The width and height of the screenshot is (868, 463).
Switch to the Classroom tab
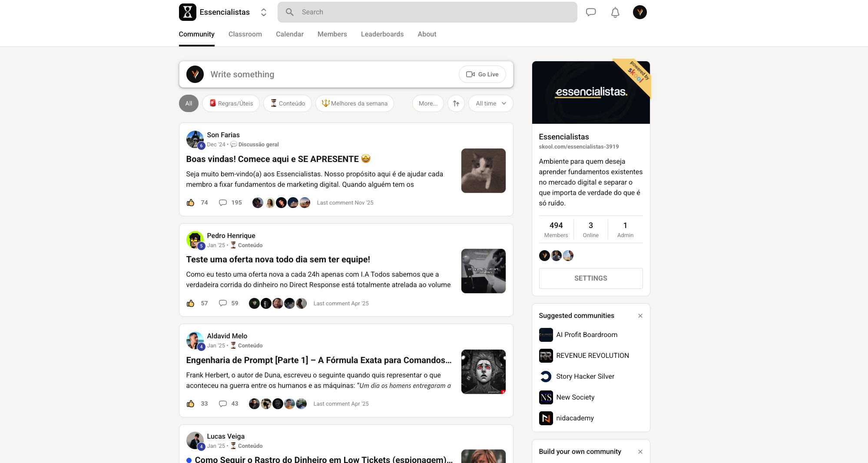coord(245,34)
